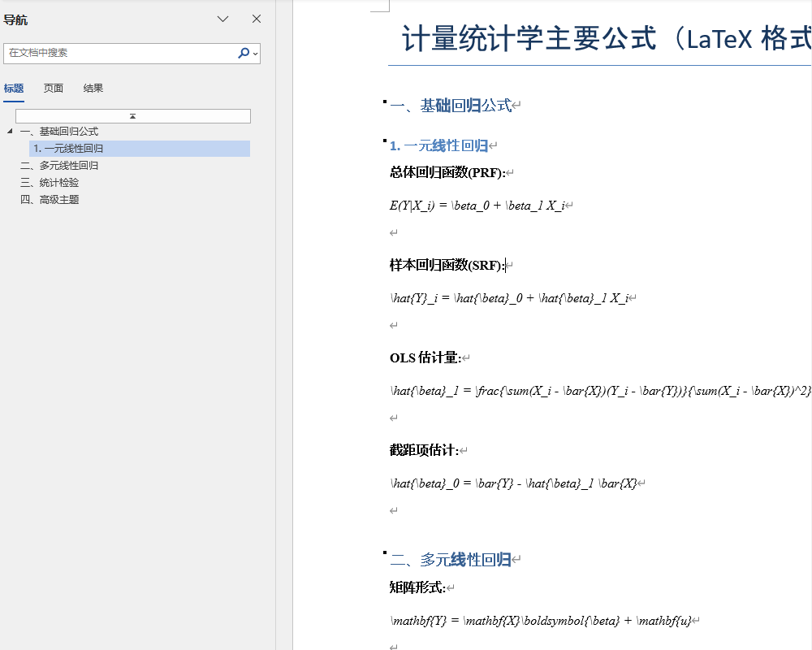Open search options dropdown arrow
Image resolution: width=812 pixels, height=650 pixels.
255,54
